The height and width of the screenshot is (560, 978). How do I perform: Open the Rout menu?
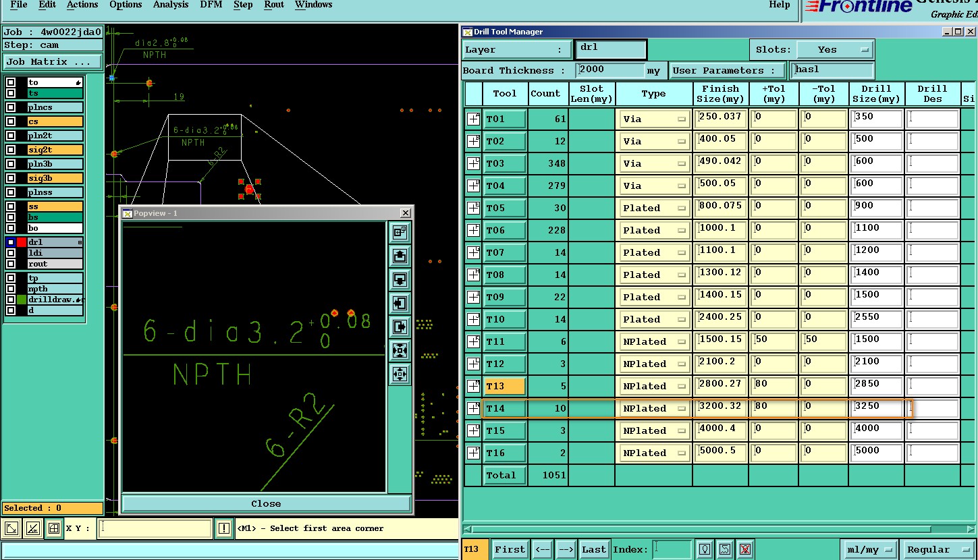coord(274,5)
